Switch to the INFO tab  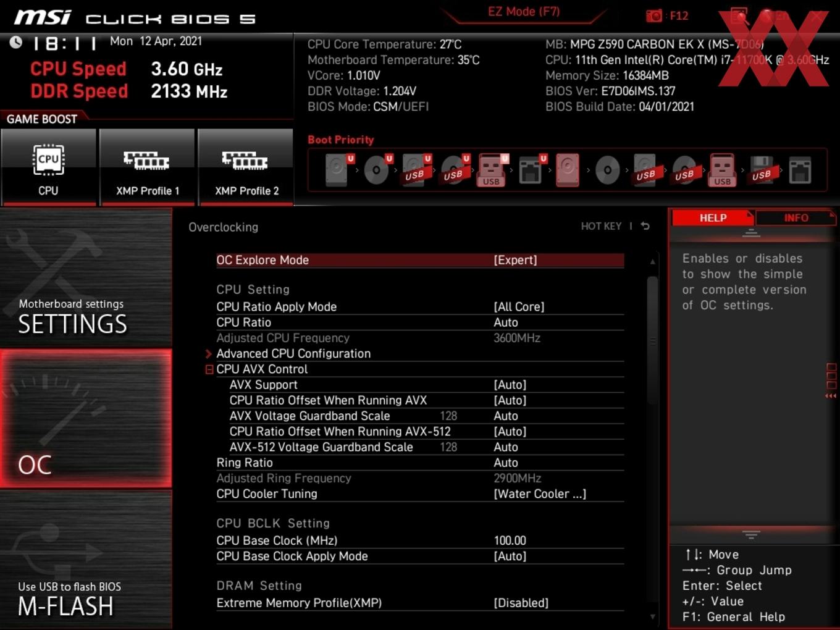pyautogui.click(x=796, y=217)
